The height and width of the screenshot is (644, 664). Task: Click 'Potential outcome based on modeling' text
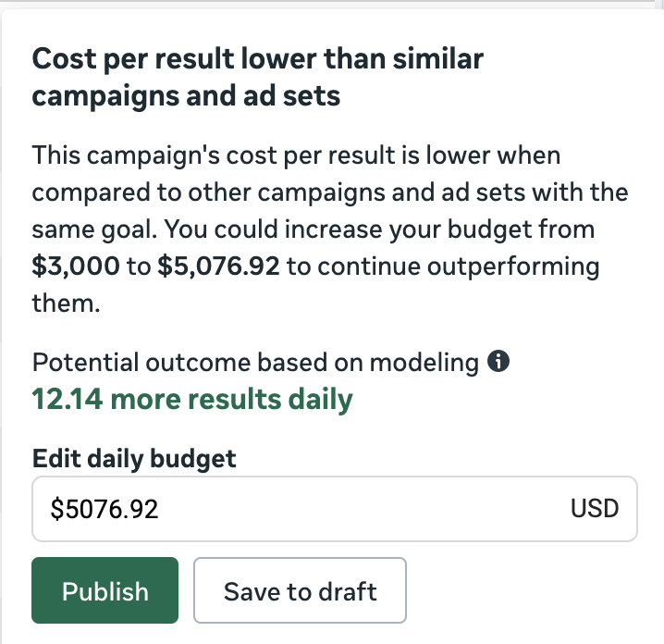(x=255, y=363)
